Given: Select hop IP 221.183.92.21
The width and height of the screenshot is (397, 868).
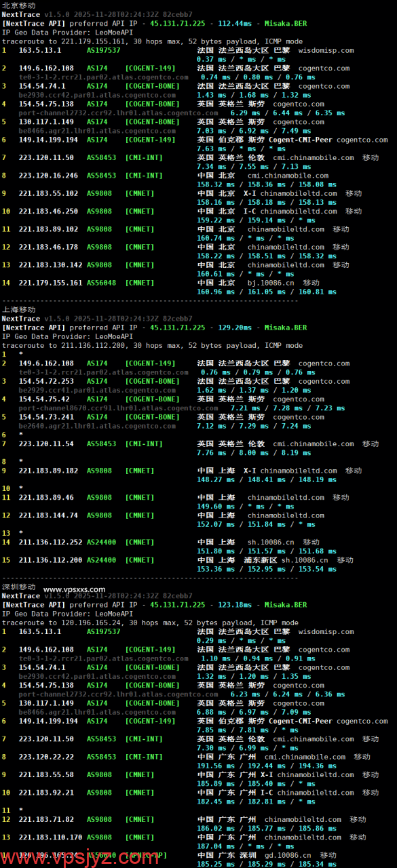Looking at the screenshot, I should (46, 793).
